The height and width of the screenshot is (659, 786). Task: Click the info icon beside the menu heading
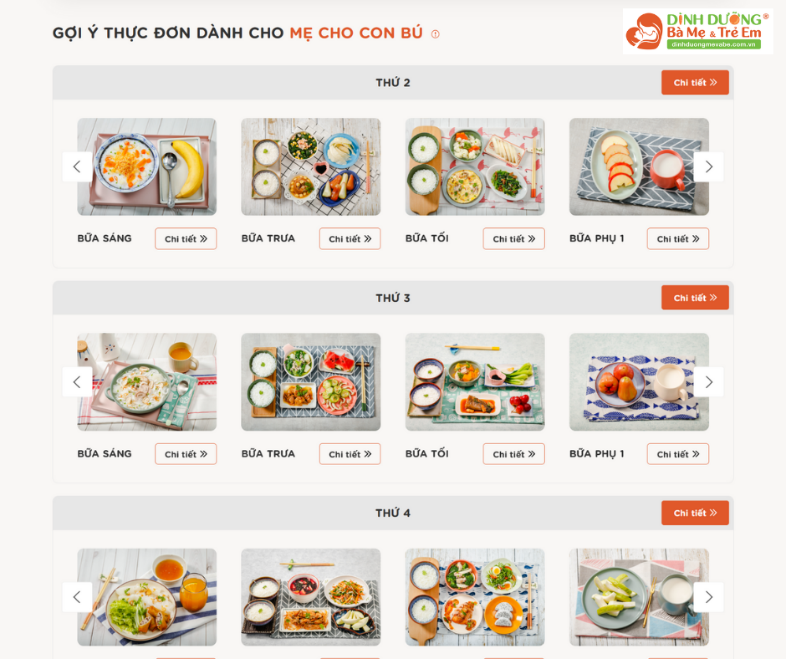[435, 34]
